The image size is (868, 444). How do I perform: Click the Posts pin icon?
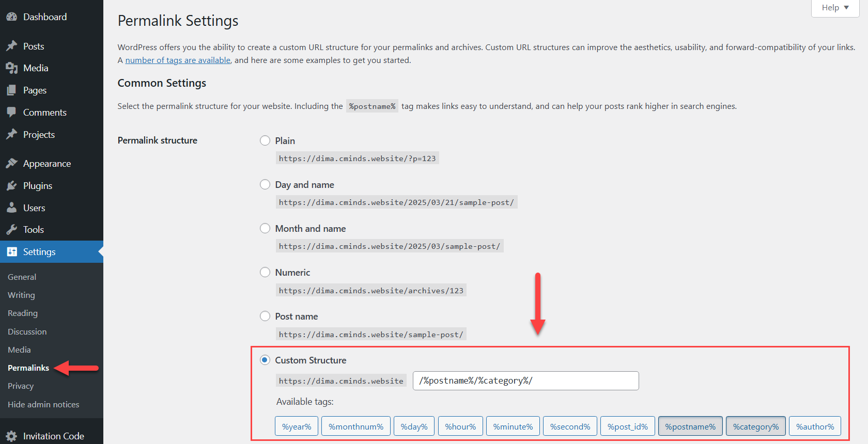[x=12, y=46]
